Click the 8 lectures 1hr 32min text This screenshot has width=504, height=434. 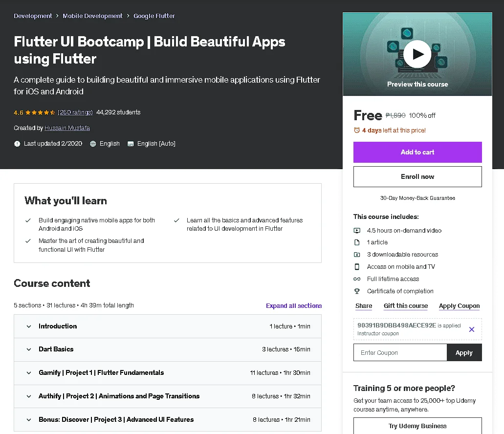[x=281, y=396]
